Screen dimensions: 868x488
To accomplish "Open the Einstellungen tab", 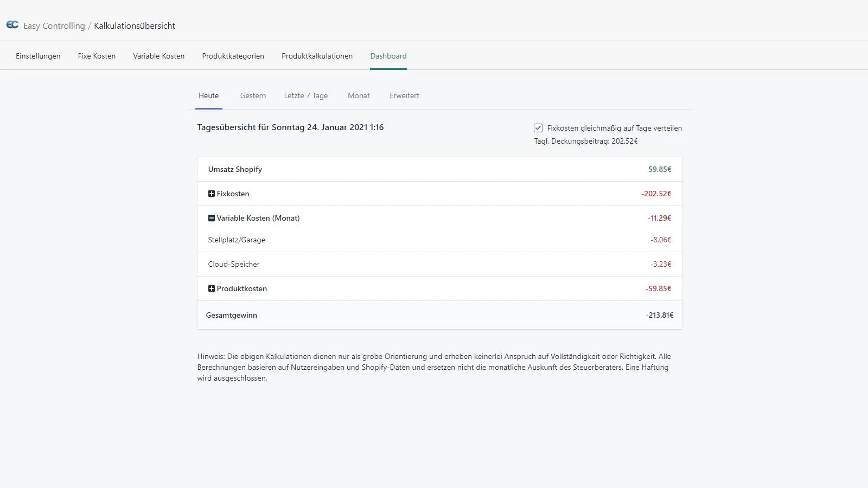I will [x=38, y=56].
